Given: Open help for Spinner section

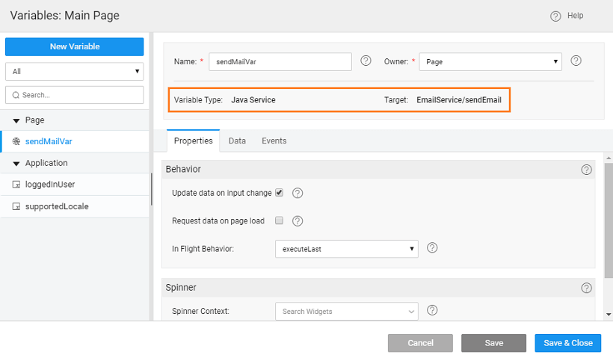Looking at the screenshot, I should [586, 288].
